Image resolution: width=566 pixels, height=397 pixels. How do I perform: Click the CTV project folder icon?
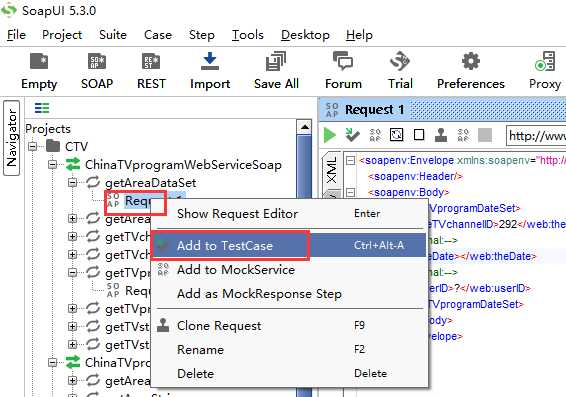[x=53, y=146]
